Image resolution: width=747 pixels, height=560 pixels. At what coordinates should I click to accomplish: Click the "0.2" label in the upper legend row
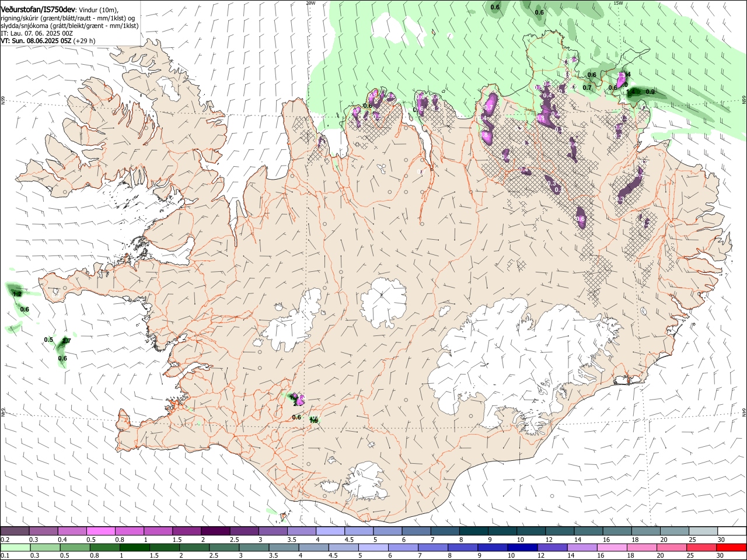tap(5, 540)
